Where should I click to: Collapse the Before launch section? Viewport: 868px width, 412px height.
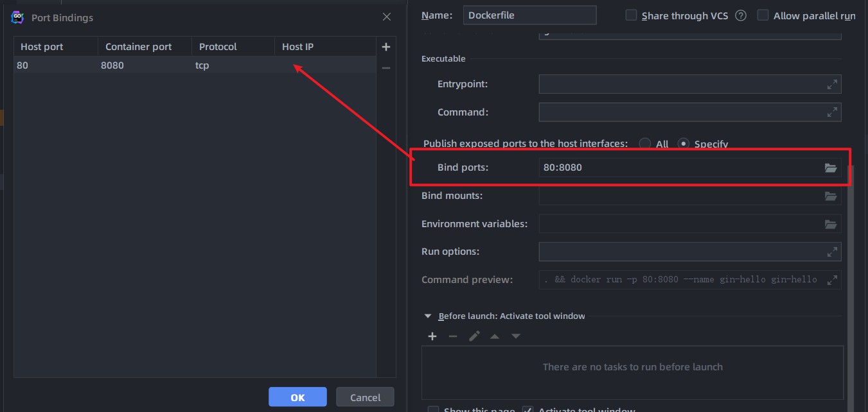tap(428, 316)
